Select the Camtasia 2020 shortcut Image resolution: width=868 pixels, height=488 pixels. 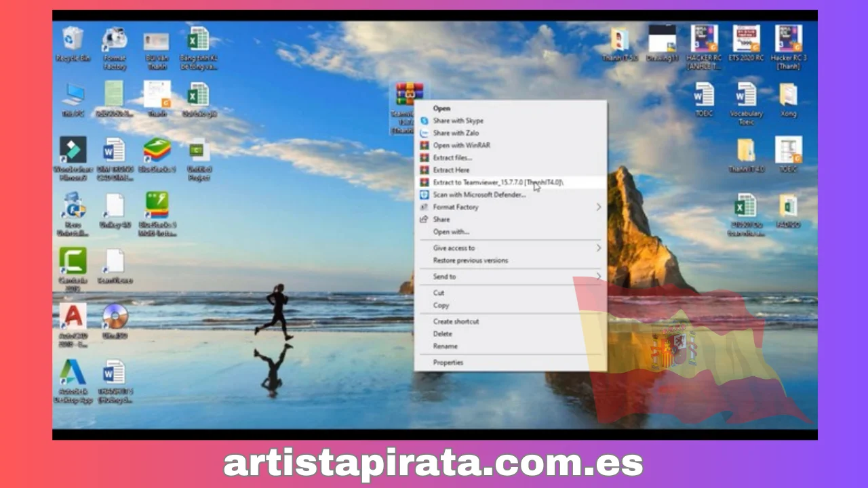pos(73,269)
